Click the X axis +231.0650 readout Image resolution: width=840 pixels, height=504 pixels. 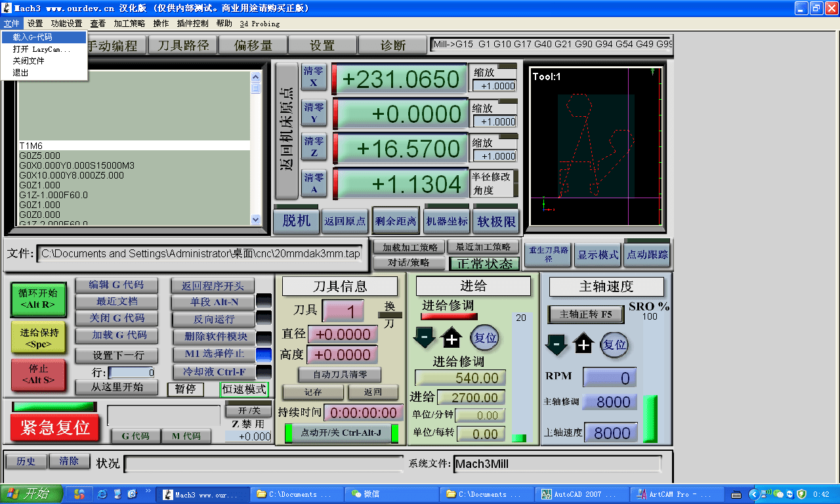click(x=400, y=79)
